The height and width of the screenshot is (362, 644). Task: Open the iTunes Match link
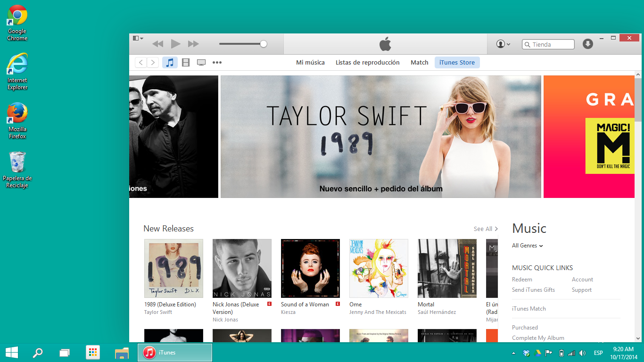coord(529,309)
